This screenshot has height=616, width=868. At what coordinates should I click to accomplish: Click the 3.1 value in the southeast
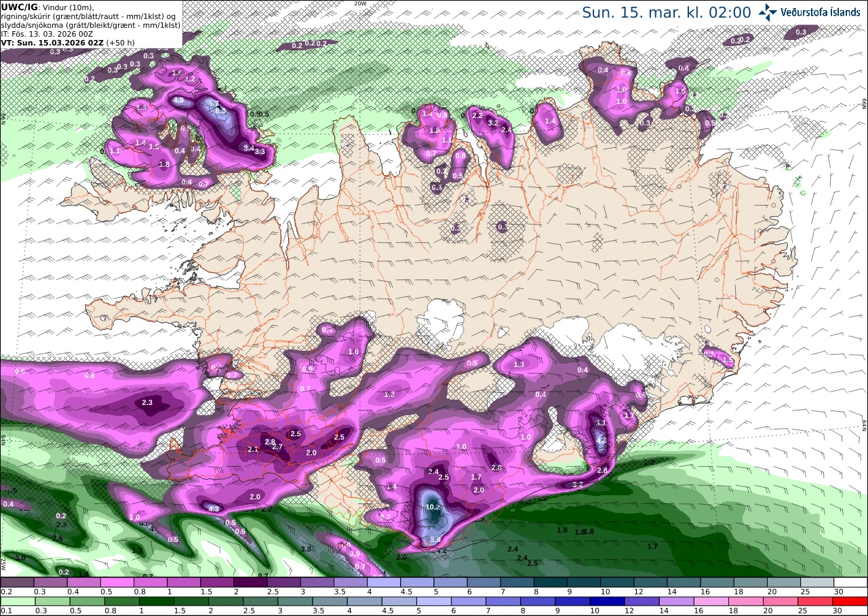[601, 423]
